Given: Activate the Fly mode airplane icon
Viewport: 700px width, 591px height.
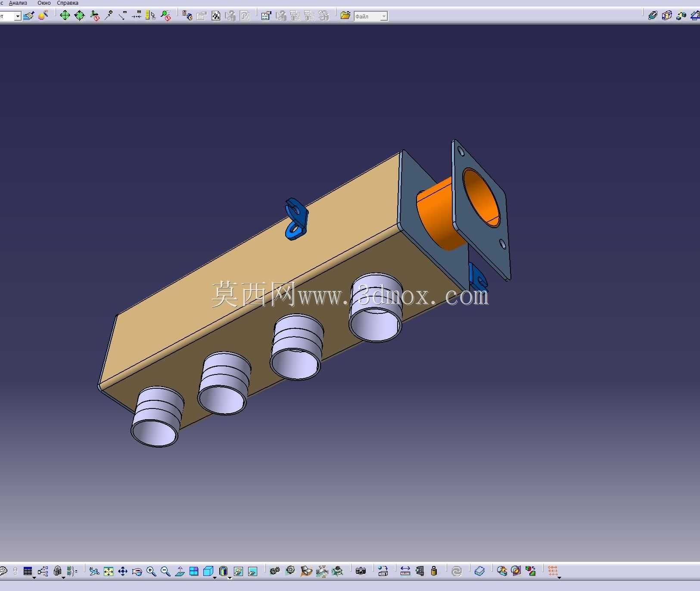Looking at the screenshot, I should click(94, 571).
